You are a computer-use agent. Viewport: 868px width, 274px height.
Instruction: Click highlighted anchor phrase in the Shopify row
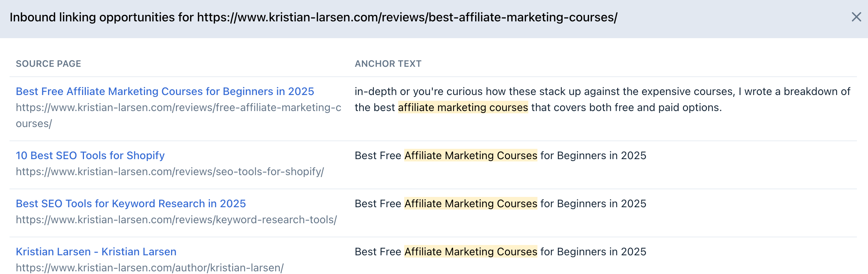tap(471, 156)
